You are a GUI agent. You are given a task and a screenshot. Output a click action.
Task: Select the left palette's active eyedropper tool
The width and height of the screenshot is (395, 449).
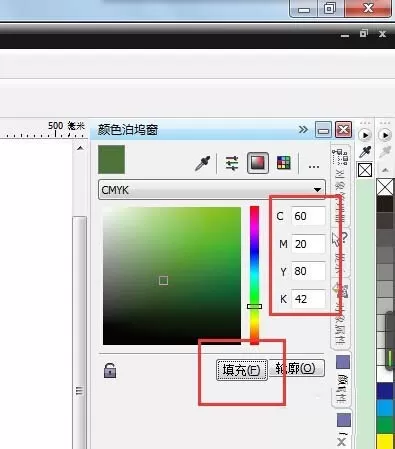(365, 152)
